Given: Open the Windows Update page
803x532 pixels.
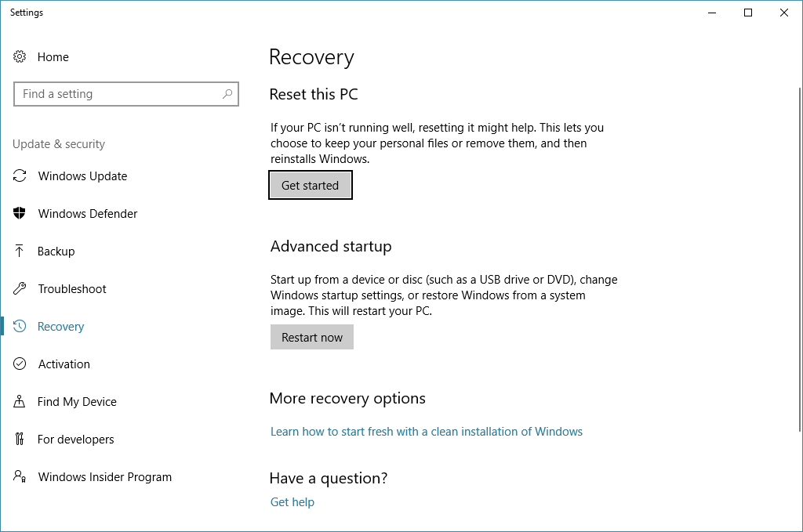Looking at the screenshot, I should pos(82,176).
